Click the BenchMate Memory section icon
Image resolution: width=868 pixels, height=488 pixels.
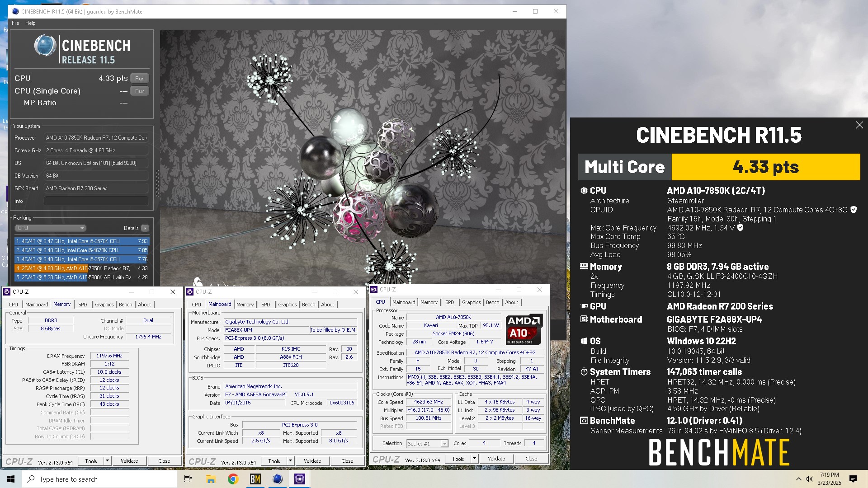(584, 267)
